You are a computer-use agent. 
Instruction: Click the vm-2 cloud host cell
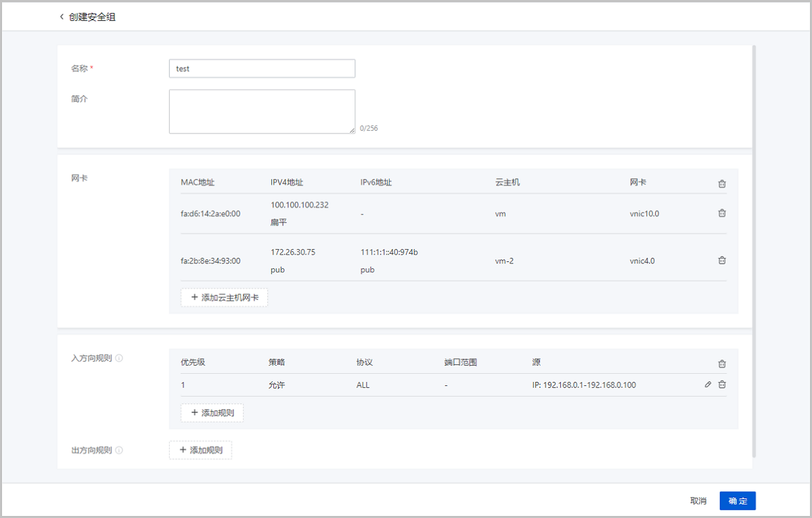click(504, 261)
